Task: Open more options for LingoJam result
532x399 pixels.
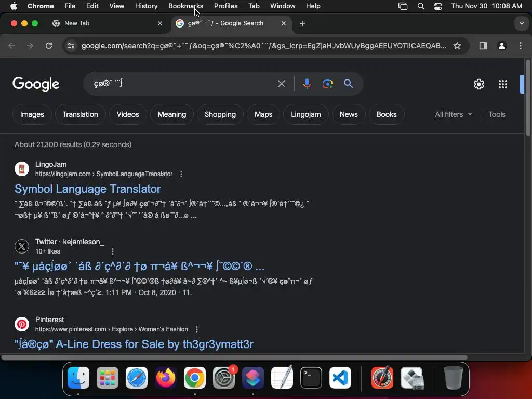Action: pos(181,174)
